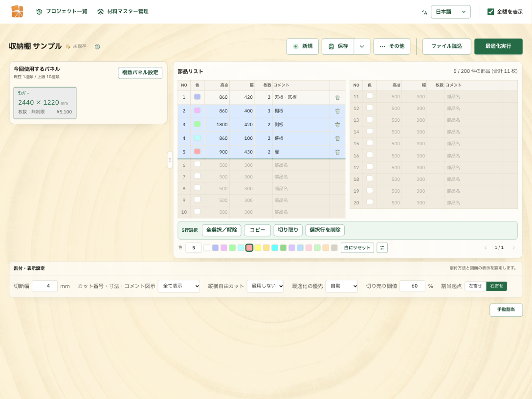The image size is (532, 399).
Task: Select 右寄せ as allocation origin
Action: point(497,286)
